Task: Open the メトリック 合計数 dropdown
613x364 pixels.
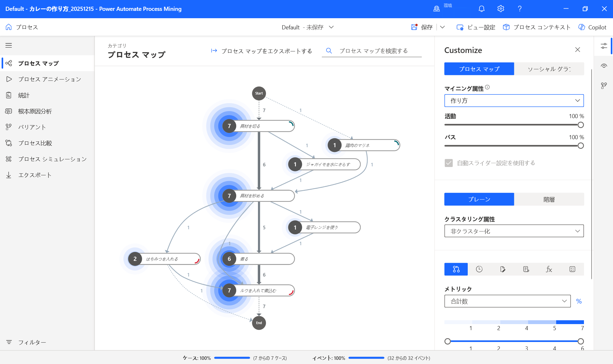Action: 507,301
